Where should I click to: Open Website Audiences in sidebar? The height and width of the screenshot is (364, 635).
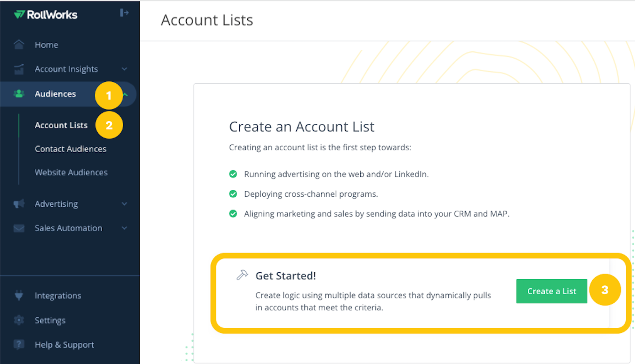71,172
